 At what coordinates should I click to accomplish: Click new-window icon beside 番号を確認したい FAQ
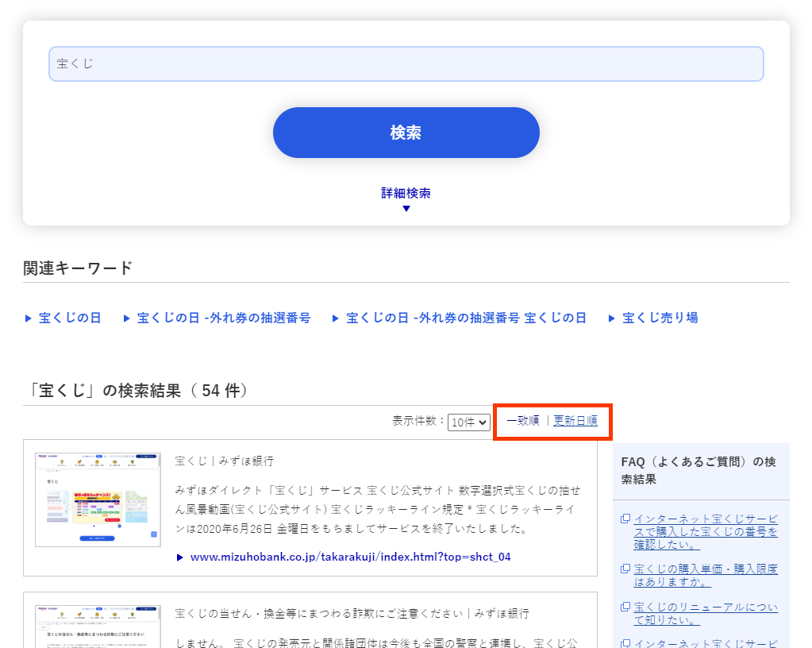(x=625, y=519)
